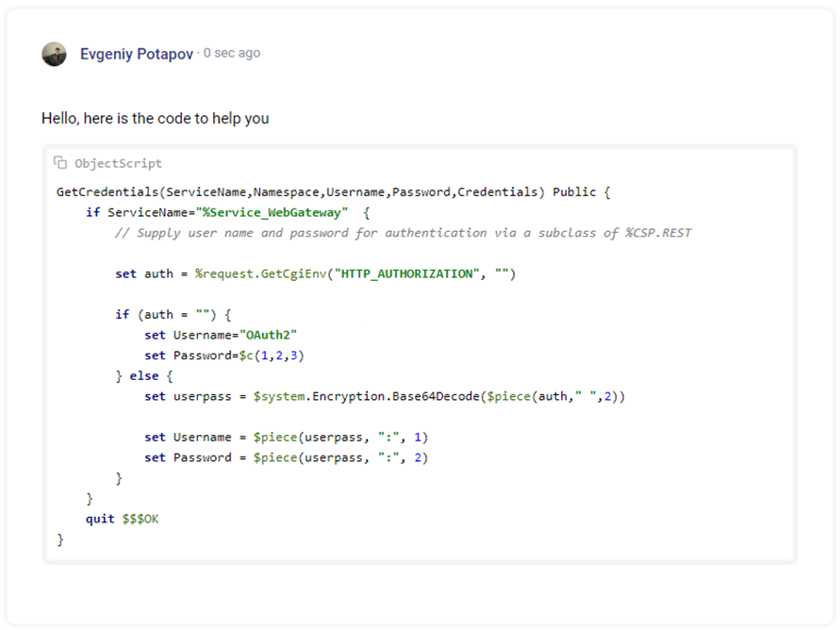Viewport: 840px width, 630px height.
Task: Open Evgeniy Potapov's profile name link
Action: [x=138, y=54]
